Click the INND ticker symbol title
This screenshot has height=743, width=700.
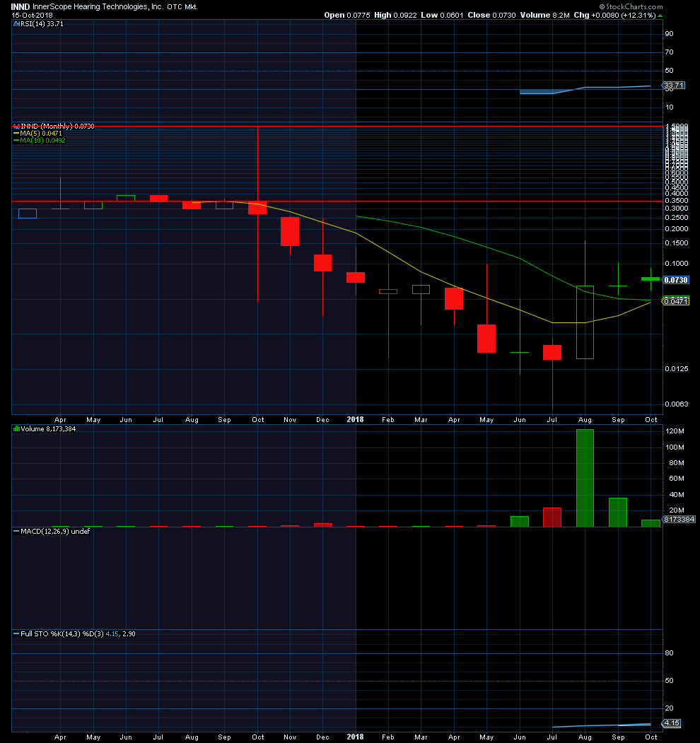(x=21, y=6)
